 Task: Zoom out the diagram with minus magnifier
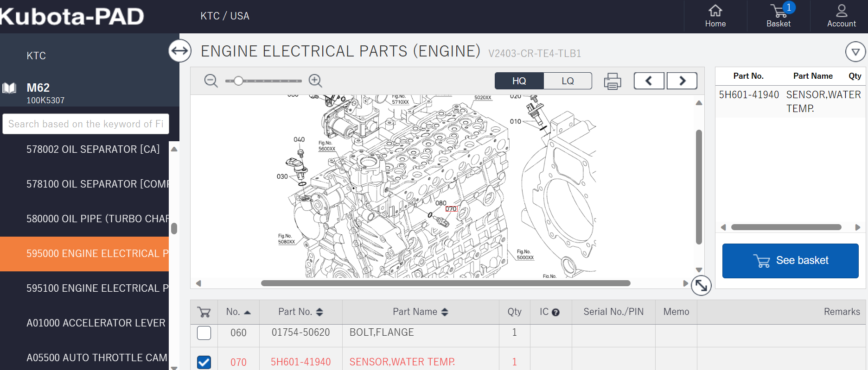point(211,81)
